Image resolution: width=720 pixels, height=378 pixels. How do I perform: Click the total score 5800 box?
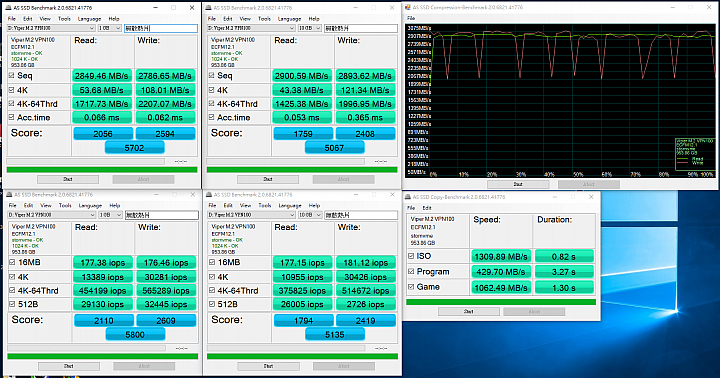coord(135,335)
